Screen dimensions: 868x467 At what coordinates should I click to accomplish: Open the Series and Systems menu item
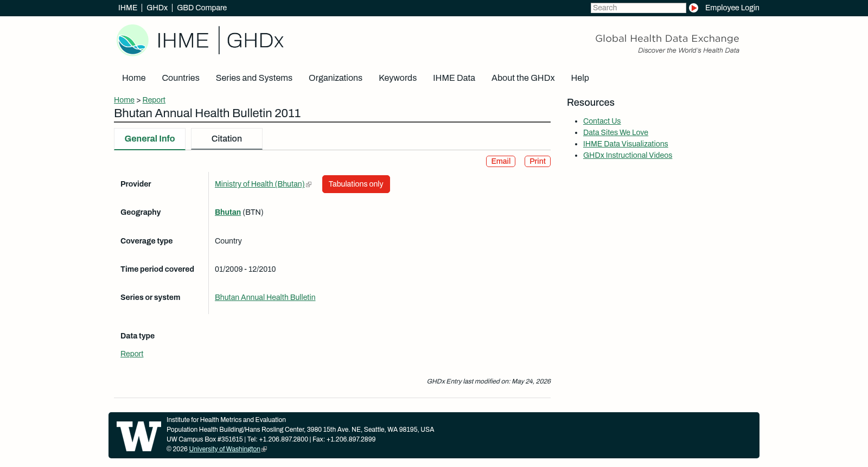point(254,78)
